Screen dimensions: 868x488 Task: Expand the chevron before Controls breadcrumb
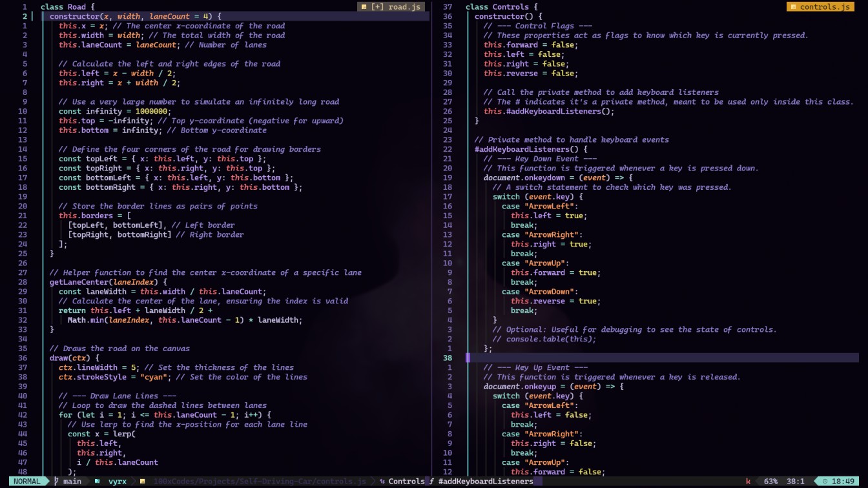(372, 481)
